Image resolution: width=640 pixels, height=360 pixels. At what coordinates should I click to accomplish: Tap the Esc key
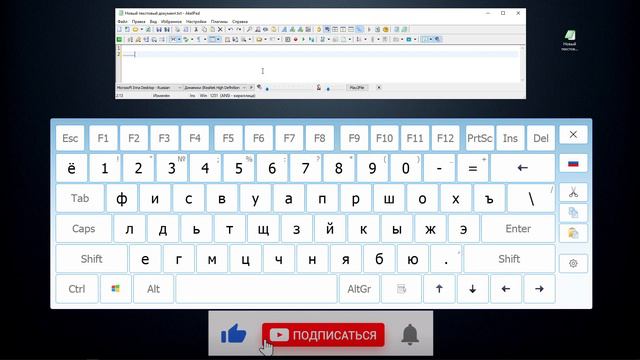[x=70, y=138]
